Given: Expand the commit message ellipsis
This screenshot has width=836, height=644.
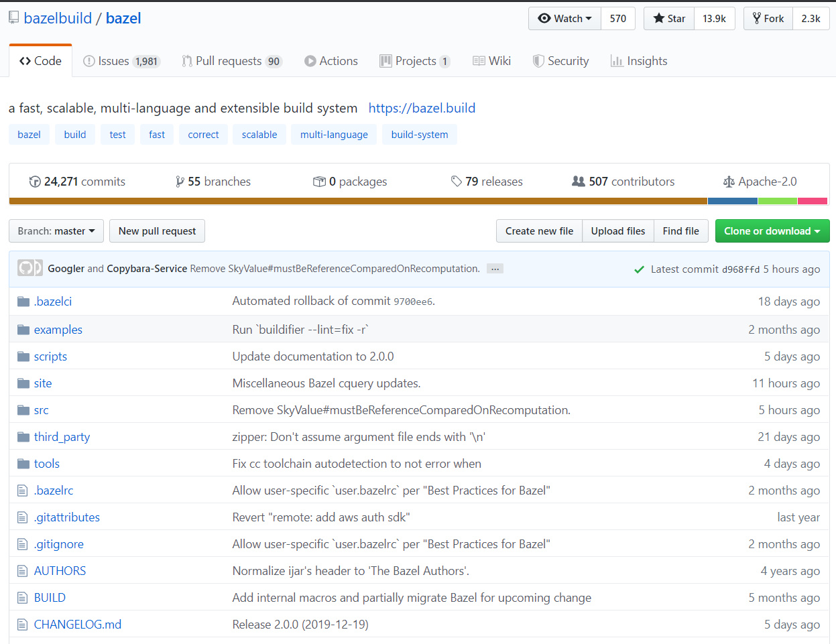Looking at the screenshot, I should click(495, 269).
